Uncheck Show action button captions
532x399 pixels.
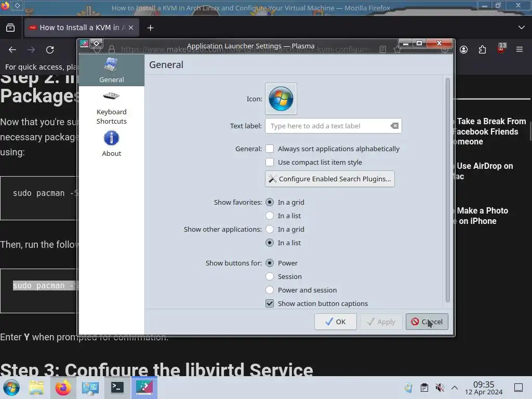coord(270,303)
